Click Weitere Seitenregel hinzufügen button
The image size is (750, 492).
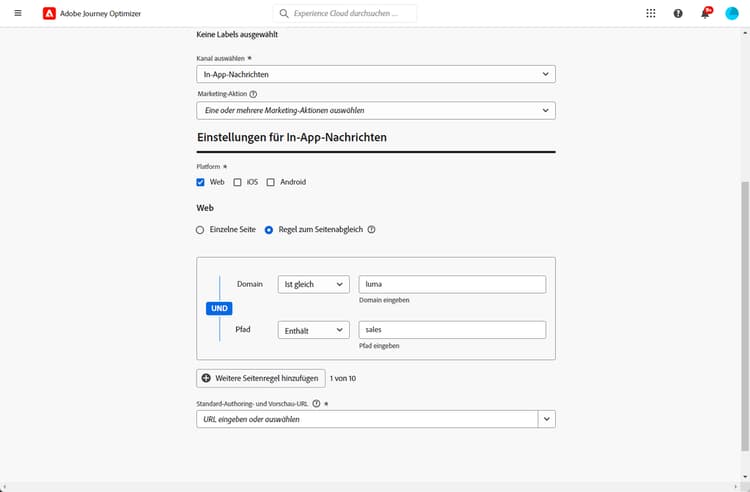pos(260,378)
